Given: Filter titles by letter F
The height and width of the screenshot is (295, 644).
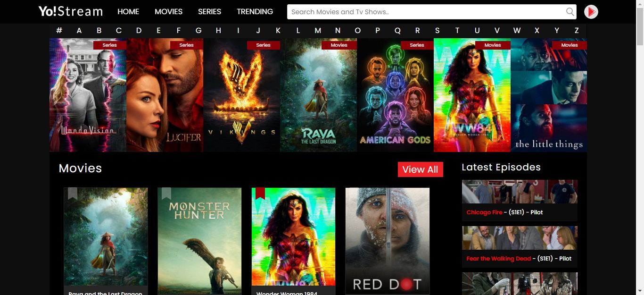Looking at the screenshot, I should click(179, 30).
